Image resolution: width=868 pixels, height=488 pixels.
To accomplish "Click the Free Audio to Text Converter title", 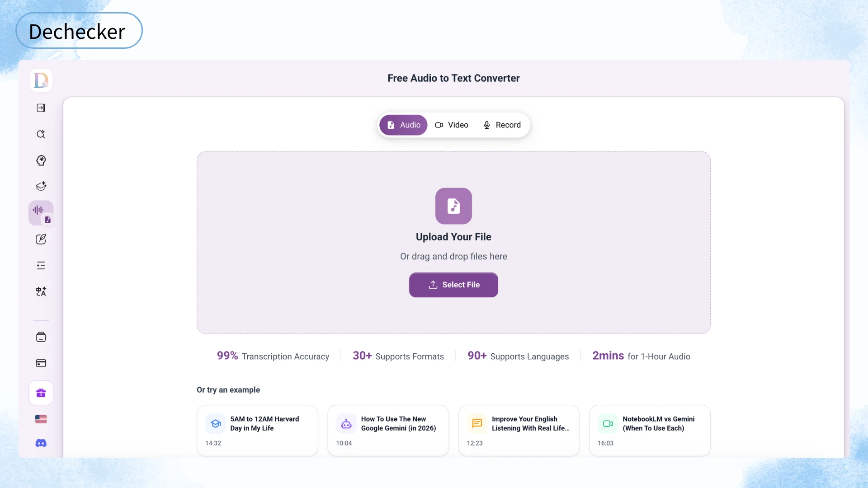I will [453, 78].
